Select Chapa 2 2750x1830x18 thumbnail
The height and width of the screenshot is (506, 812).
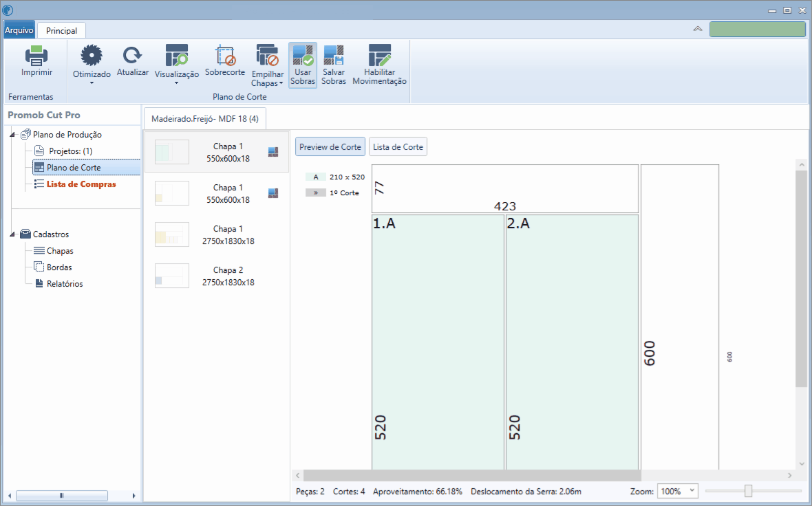click(172, 276)
